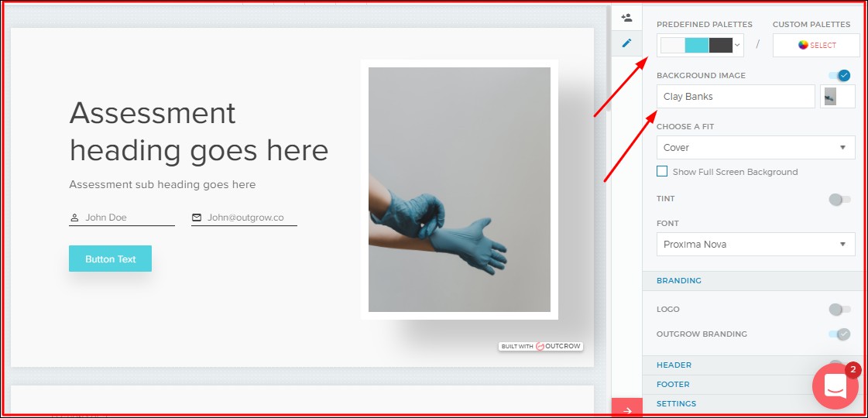This screenshot has width=868, height=418.
Task: Click the Clay Banks image name field
Action: (735, 97)
